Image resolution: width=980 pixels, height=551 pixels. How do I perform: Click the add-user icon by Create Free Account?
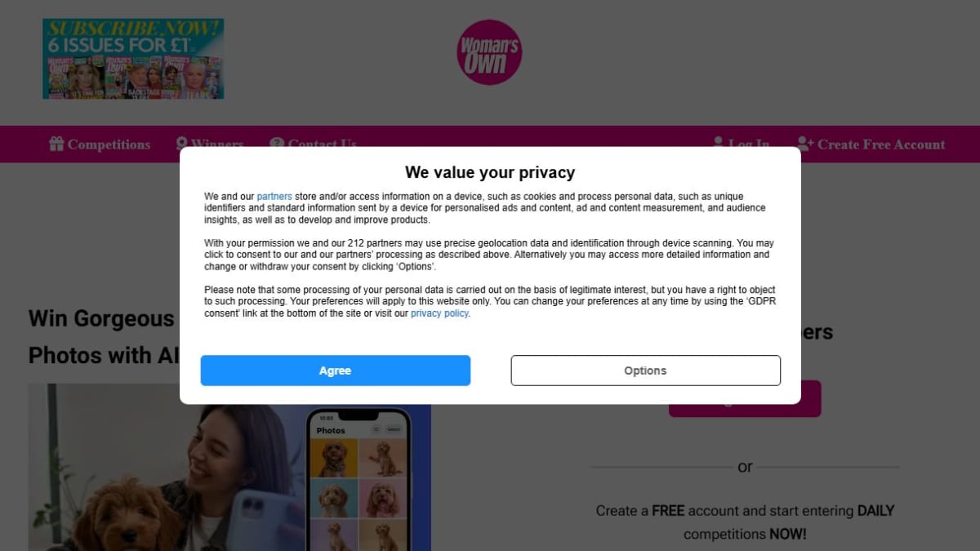coord(805,144)
